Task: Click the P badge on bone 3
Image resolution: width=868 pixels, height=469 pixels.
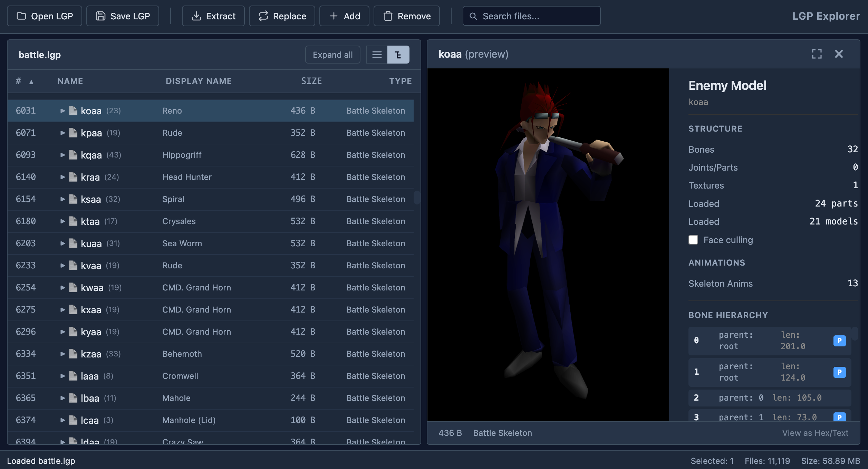Action: [x=839, y=417]
